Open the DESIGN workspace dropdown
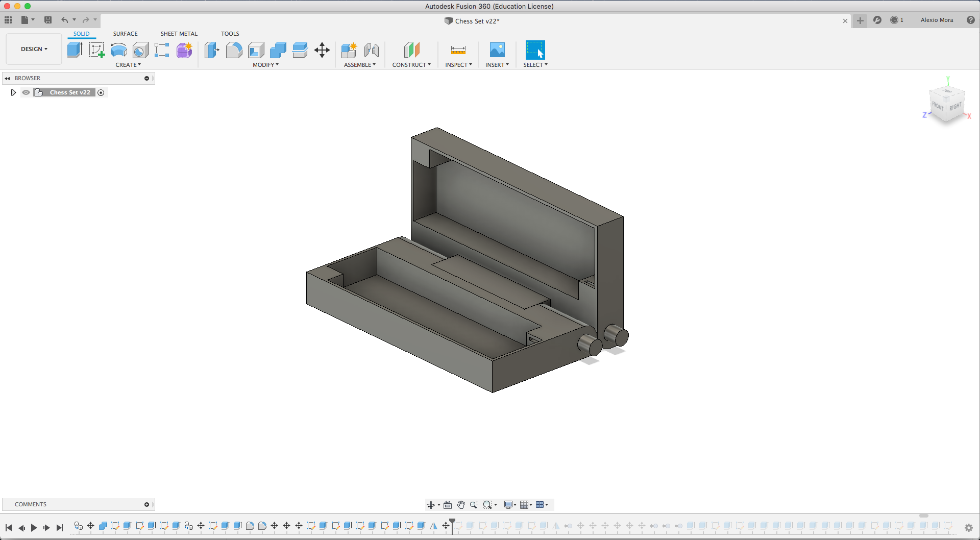Image resolution: width=980 pixels, height=540 pixels. pos(34,49)
